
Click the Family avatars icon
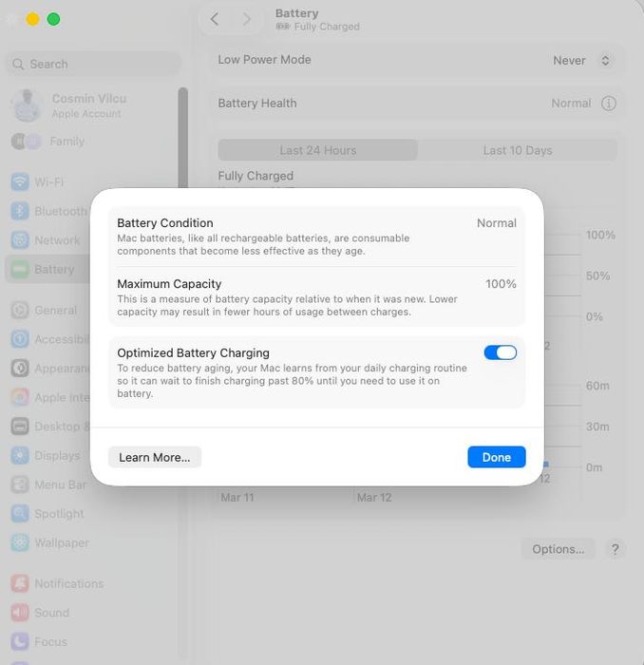(x=26, y=142)
